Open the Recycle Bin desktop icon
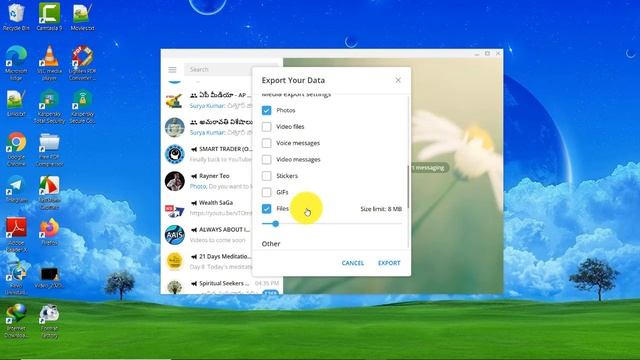640x360 pixels. 16,17
